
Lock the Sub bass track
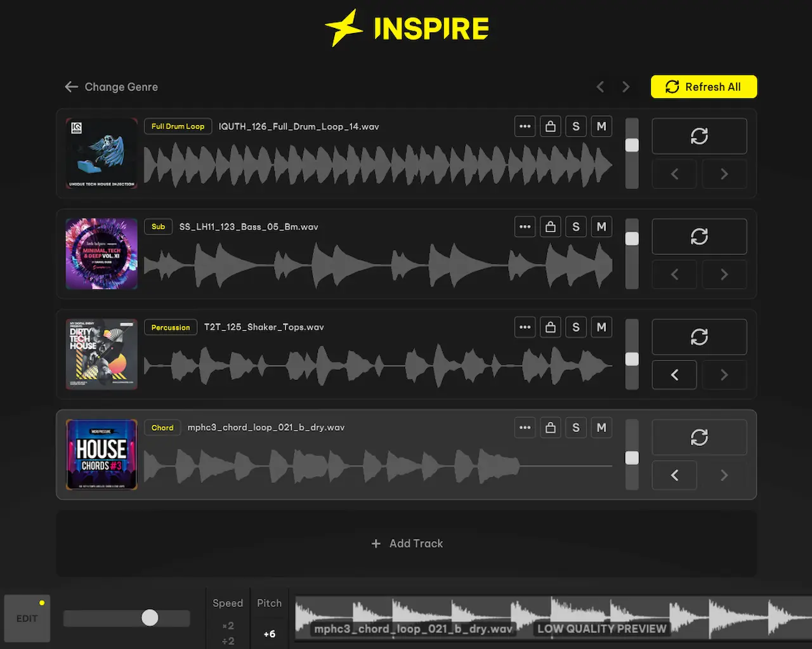coord(551,226)
